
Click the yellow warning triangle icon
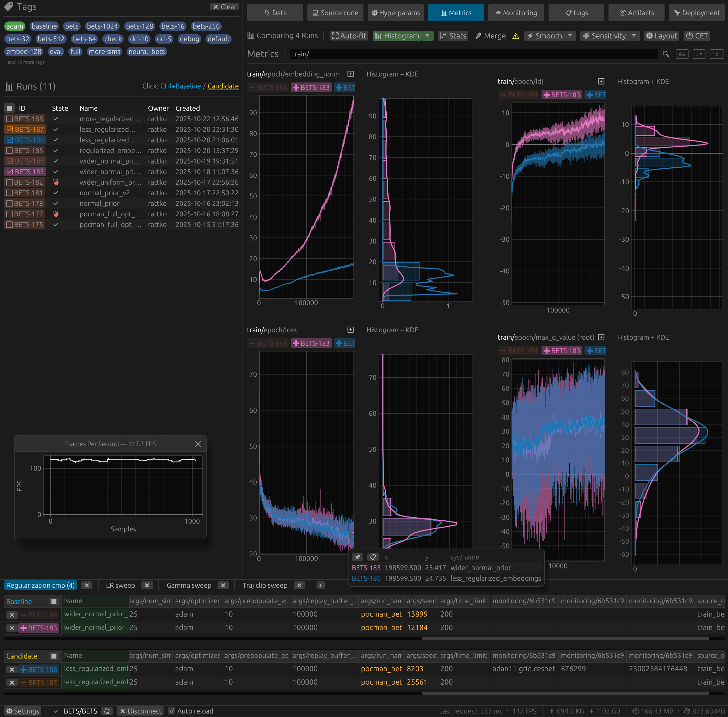(516, 36)
